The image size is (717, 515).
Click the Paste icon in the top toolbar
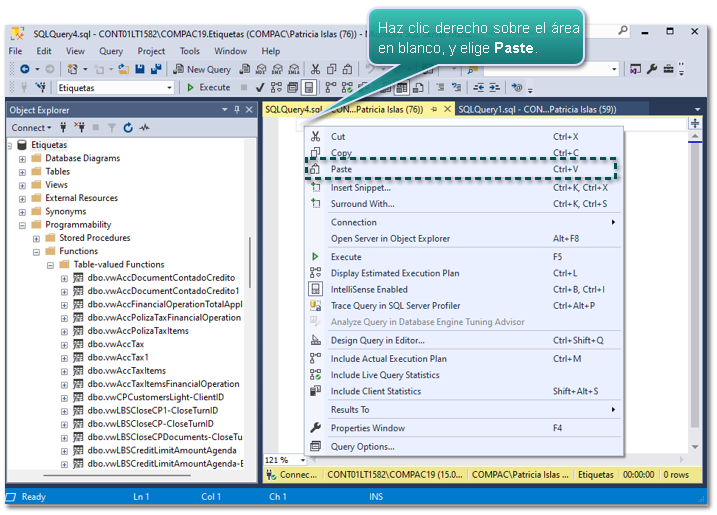click(348, 69)
